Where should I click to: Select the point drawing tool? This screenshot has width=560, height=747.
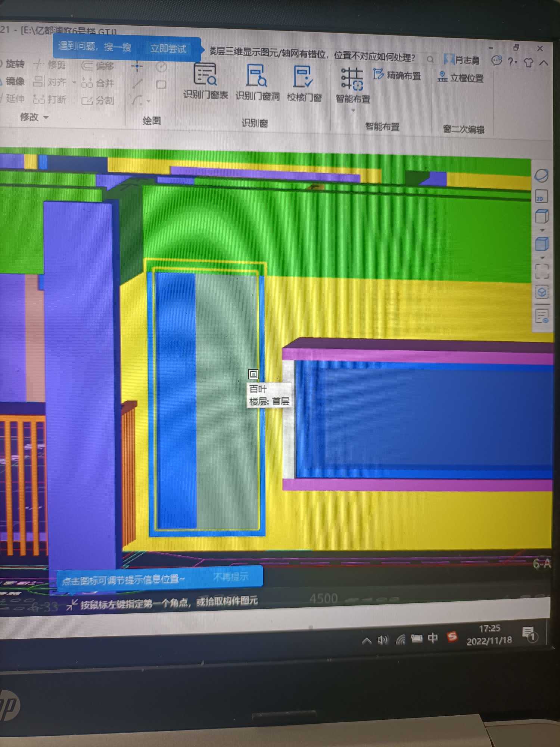pyautogui.click(x=137, y=66)
